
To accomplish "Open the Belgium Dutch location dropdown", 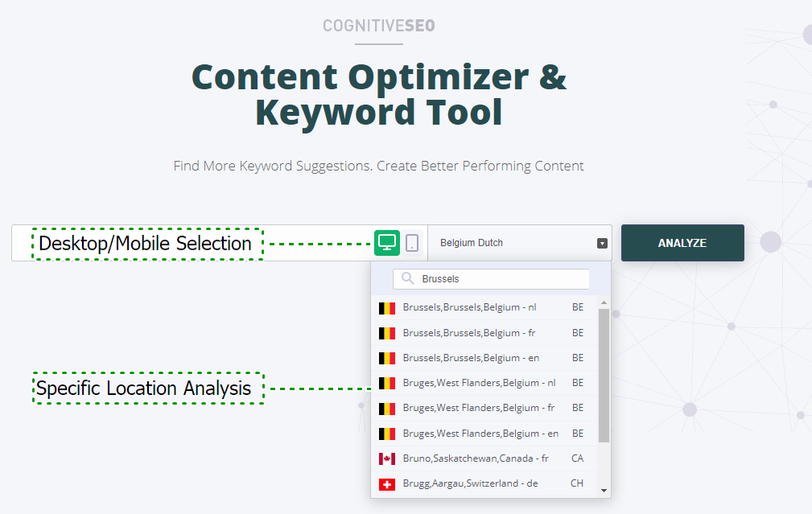I will tap(520, 243).
